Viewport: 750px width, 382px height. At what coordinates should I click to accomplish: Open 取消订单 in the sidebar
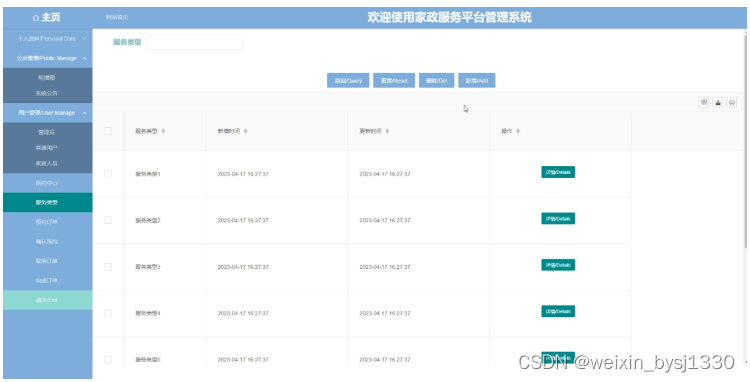(x=47, y=261)
